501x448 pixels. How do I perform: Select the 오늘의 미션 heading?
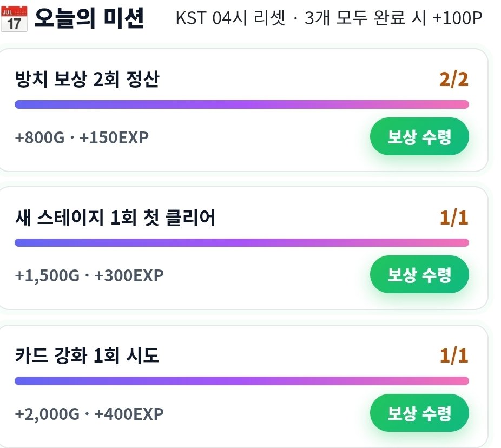pyautogui.click(x=89, y=18)
